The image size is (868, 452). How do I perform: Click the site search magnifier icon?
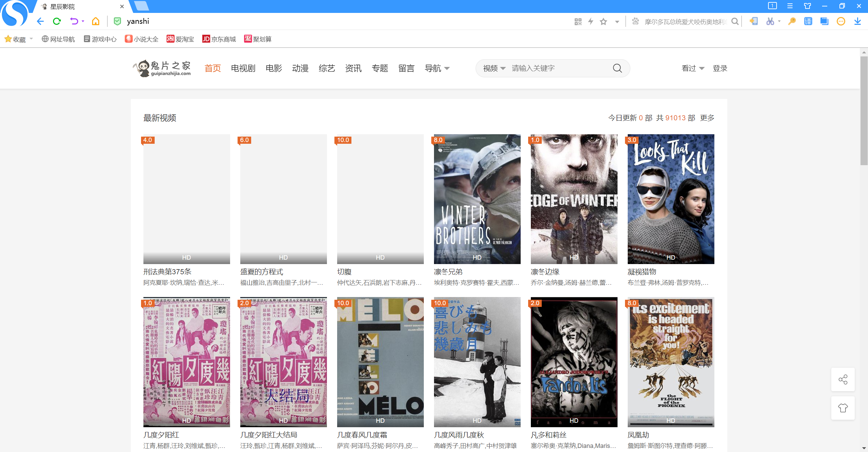click(x=617, y=68)
